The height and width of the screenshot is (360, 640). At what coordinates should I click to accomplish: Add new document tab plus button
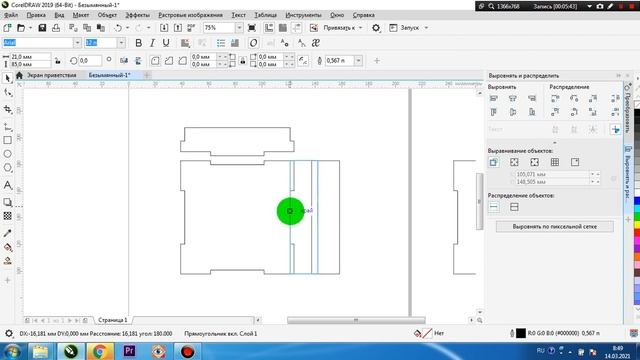point(147,75)
